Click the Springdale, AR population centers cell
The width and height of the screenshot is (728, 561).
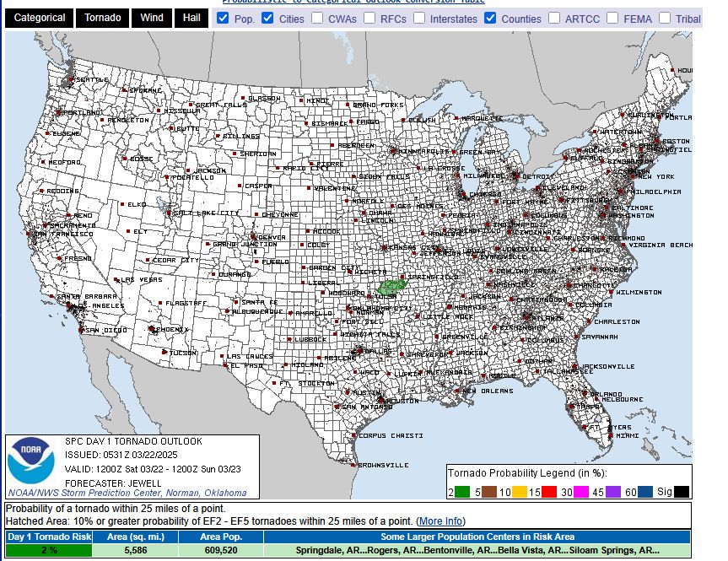pyautogui.click(x=477, y=550)
